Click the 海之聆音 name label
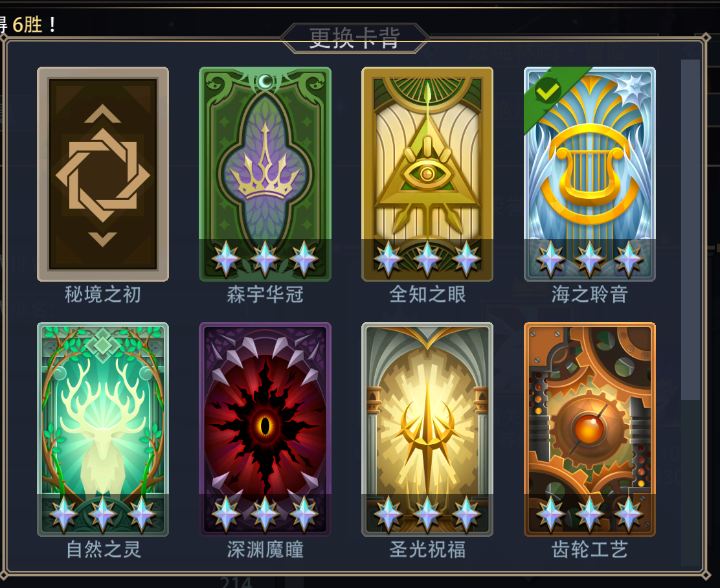Viewport: 720px width, 588px height. pyautogui.click(x=590, y=295)
